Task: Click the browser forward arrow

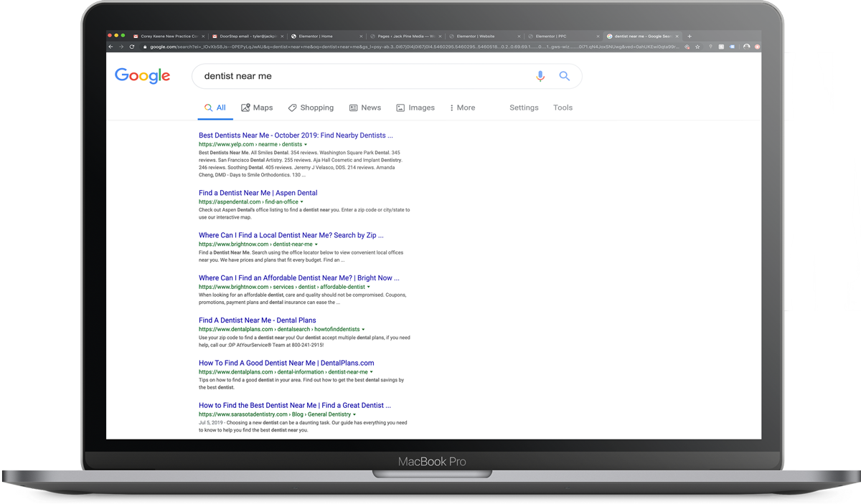Action: [x=121, y=47]
